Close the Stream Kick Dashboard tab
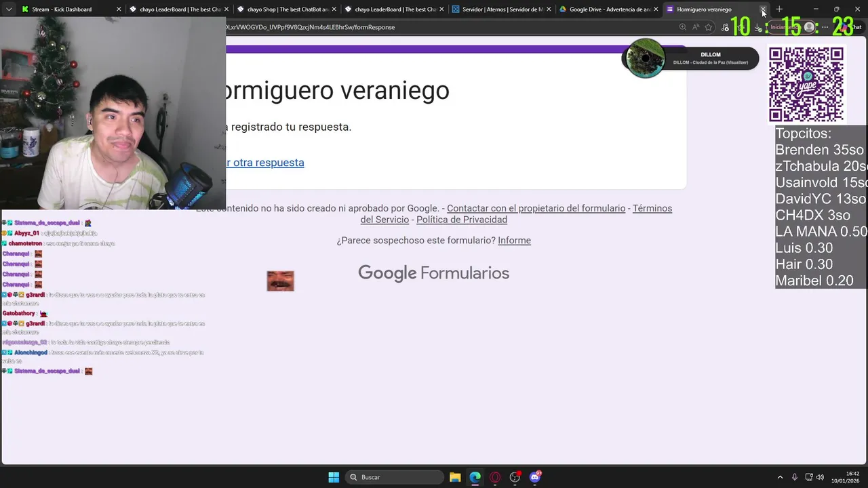868x488 pixels. coord(119,9)
